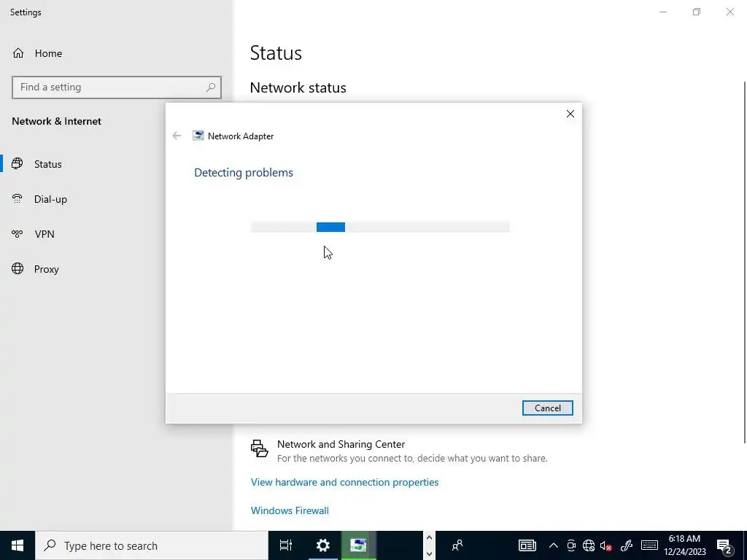
Task: Open View hardware and connection properties
Action: [x=344, y=483]
